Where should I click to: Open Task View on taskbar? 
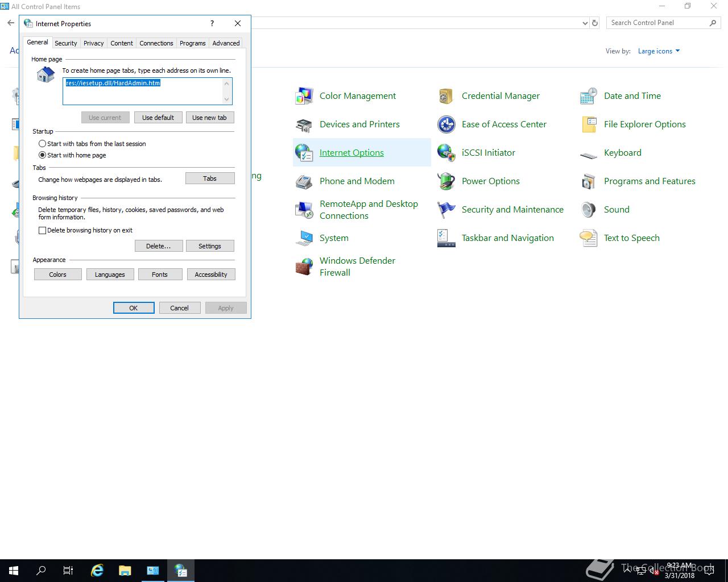click(68, 570)
